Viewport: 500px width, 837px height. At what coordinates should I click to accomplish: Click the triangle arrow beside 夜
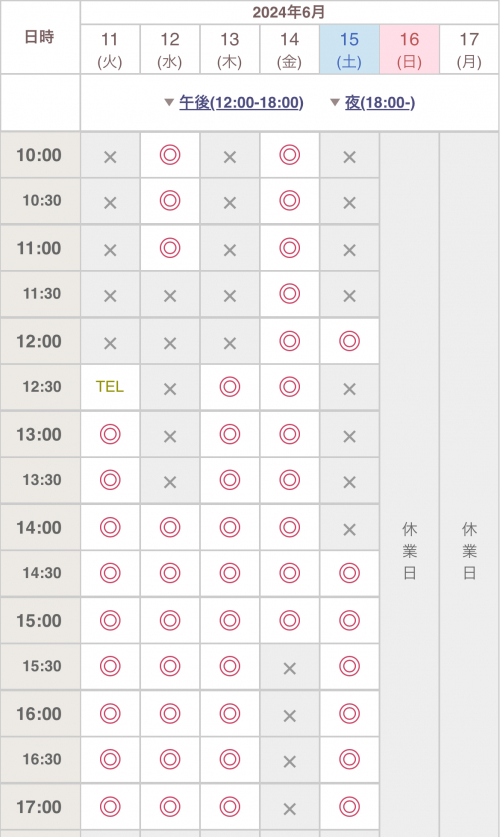pyautogui.click(x=335, y=102)
